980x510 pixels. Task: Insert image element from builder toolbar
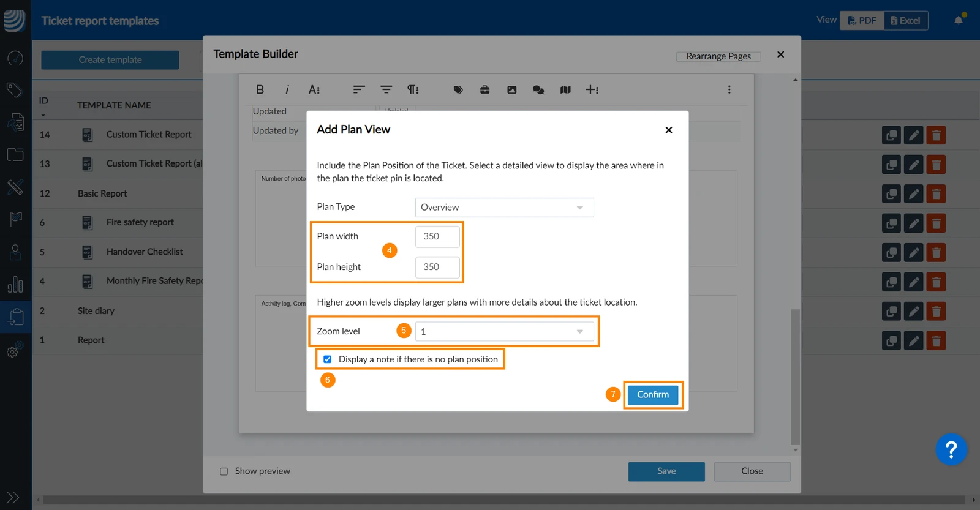tap(511, 89)
